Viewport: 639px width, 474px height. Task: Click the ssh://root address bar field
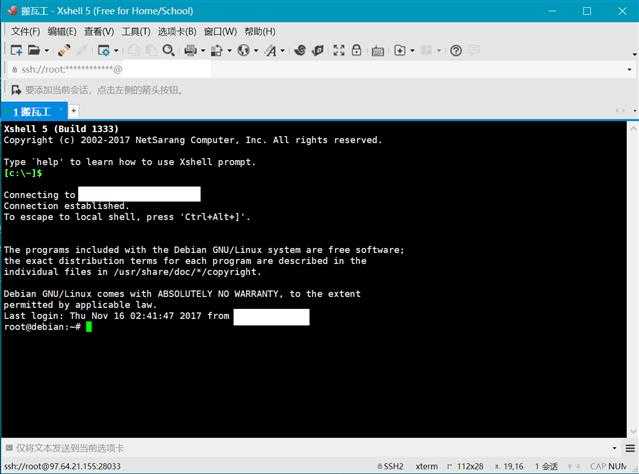tap(318, 69)
